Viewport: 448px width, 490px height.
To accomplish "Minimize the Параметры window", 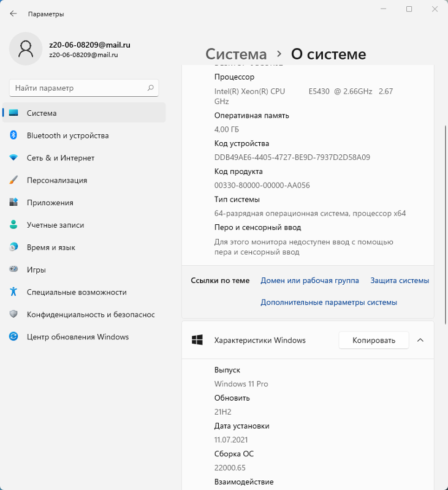I will tap(383, 9).
